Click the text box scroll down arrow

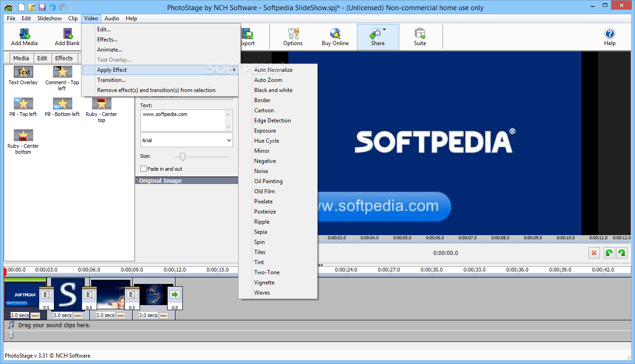(x=228, y=127)
